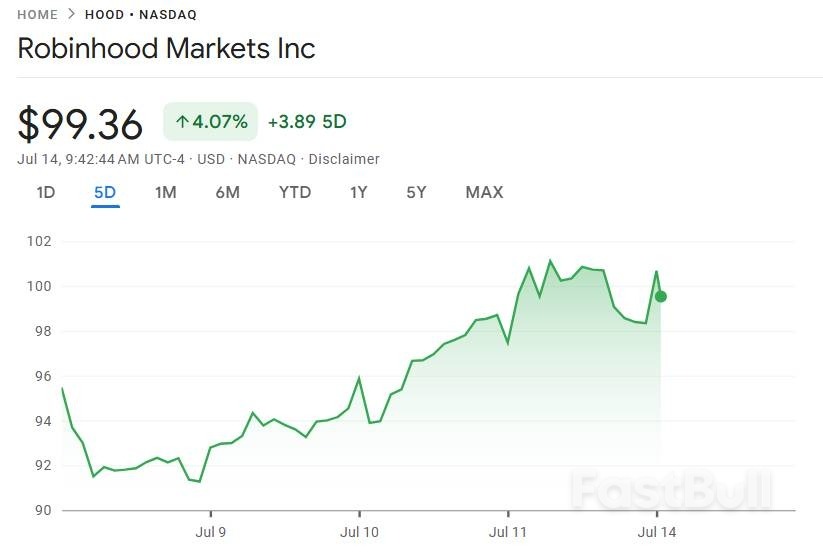Image resolution: width=823 pixels, height=553 pixels.
Task: Select the 5D chart range tab
Action: pyautogui.click(x=105, y=192)
